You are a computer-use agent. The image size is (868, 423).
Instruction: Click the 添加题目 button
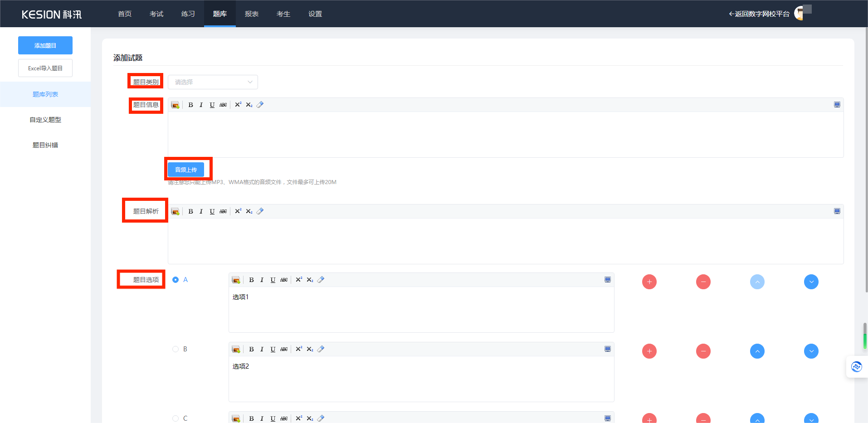[45, 45]
